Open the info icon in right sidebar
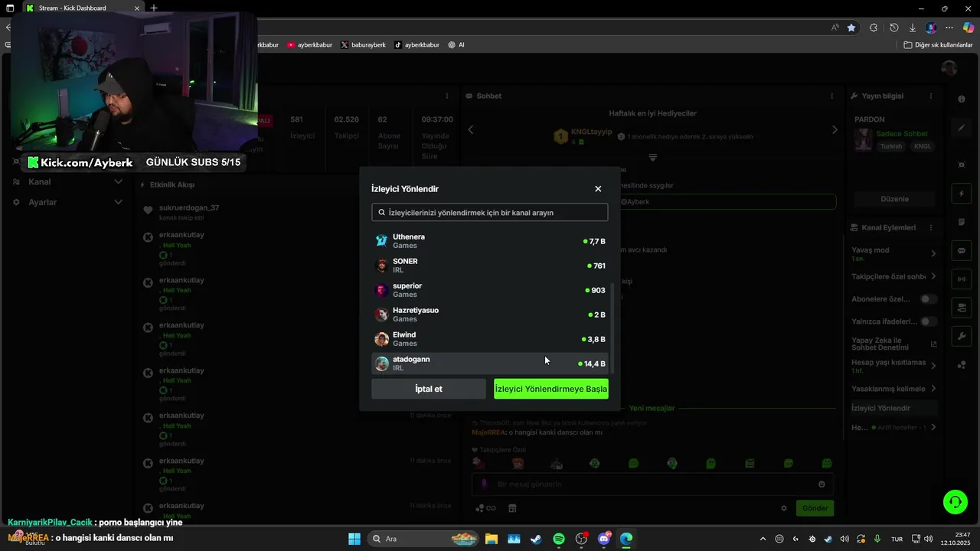This screenshot has width=980, height=551. (962, 99)
